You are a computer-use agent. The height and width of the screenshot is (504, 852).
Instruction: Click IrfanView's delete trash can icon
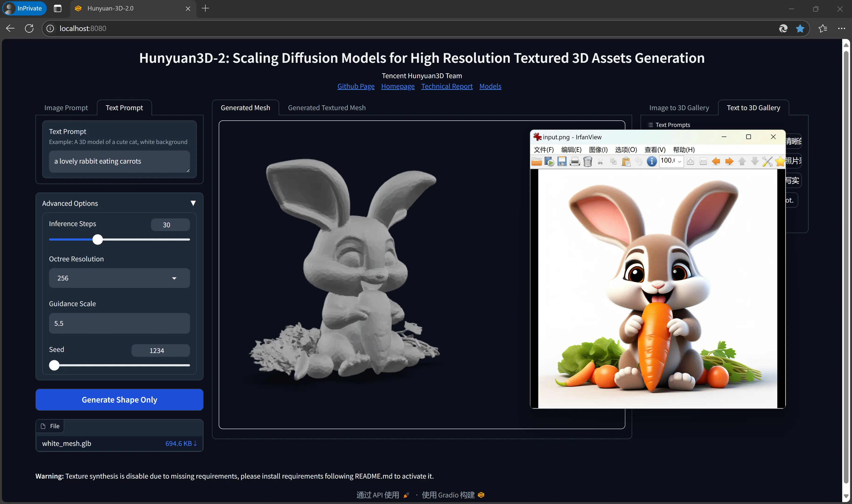(588, 161)
